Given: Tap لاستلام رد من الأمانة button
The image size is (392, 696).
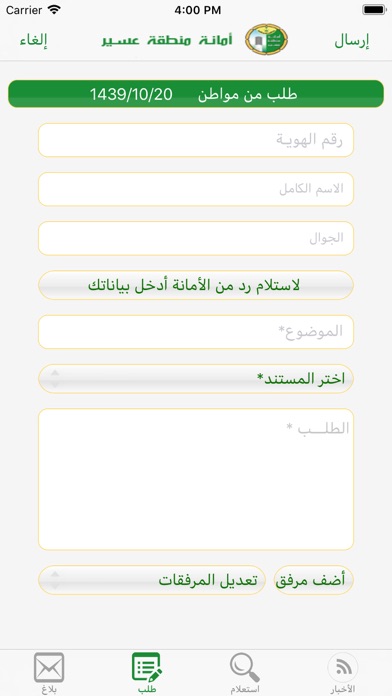Looking at the screenshot, I should pos(196,285).
